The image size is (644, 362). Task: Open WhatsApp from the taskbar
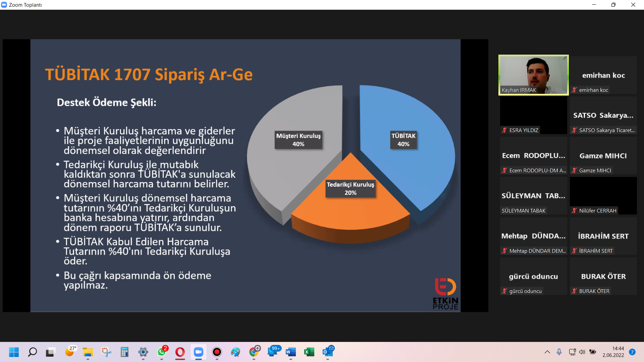pyautogui.click(x=161, y=352)
